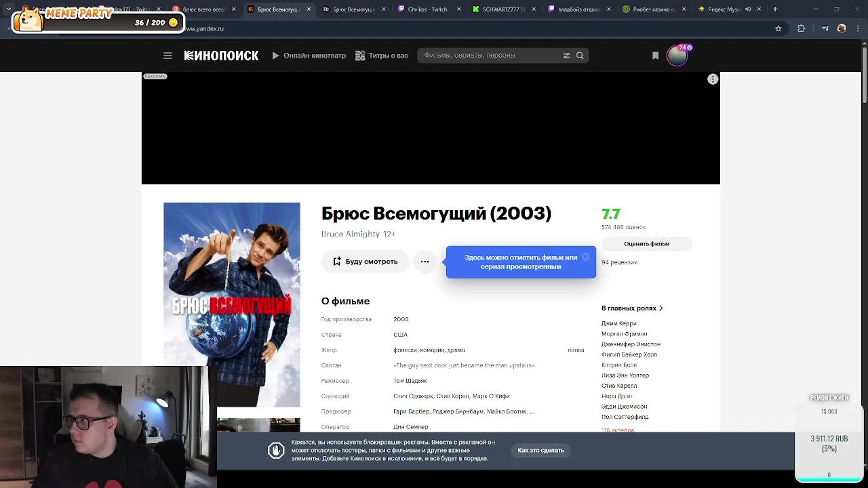The width and height of the screenshot is (868, 488).
Task: Click the hand stop icon in adblock banner
Action: (x=275, y=451)
